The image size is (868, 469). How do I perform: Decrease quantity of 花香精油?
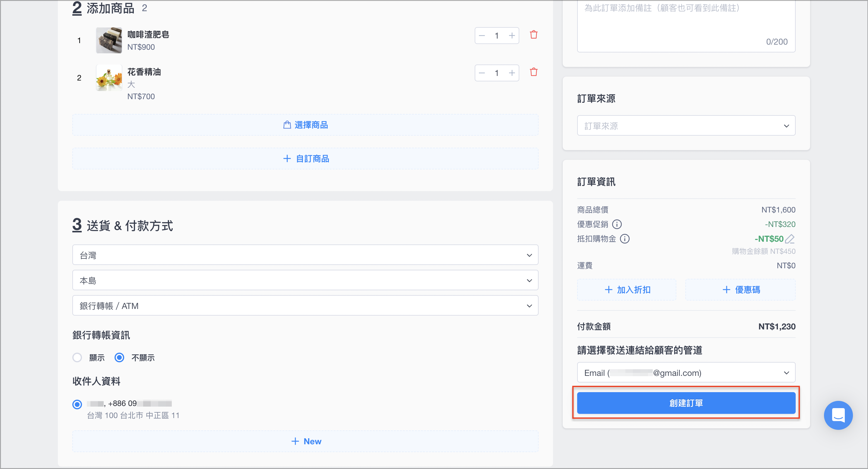(482, 73)
